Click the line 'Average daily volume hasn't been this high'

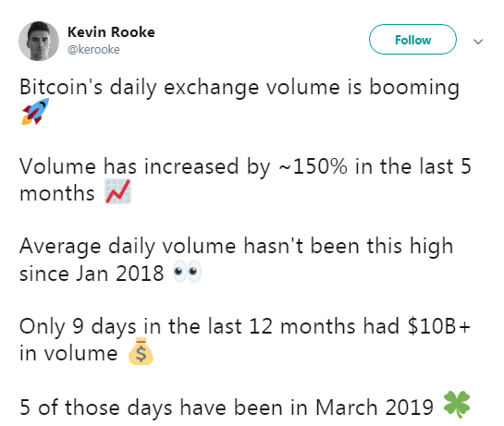[236, 247]
